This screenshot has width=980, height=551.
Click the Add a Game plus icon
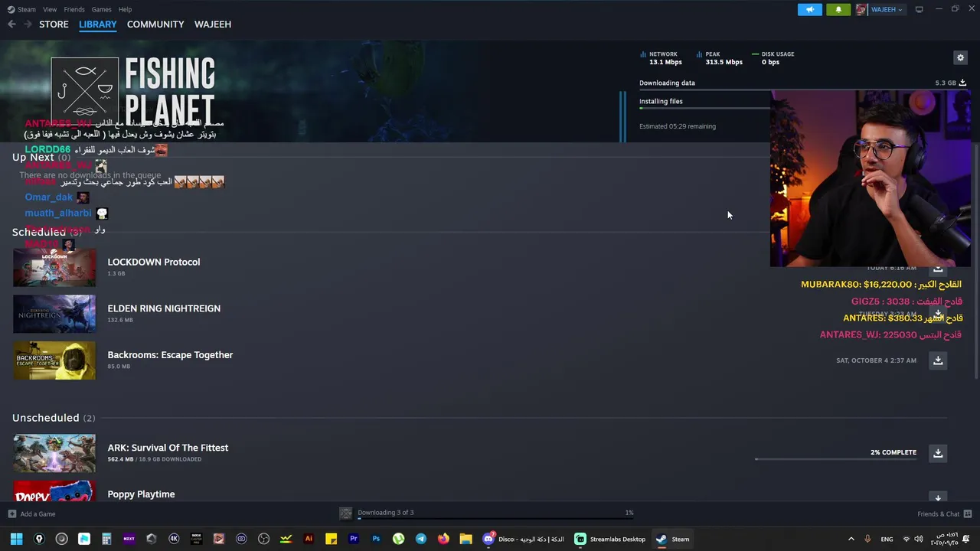11,514
